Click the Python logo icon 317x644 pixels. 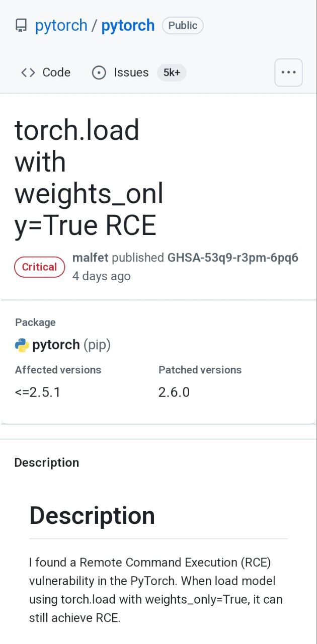pos(22,345)
